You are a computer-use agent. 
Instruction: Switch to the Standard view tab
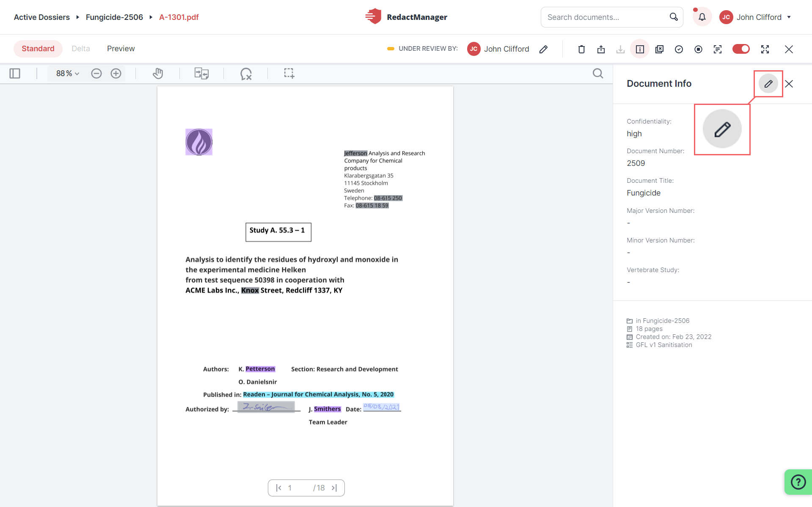(38, 49)
